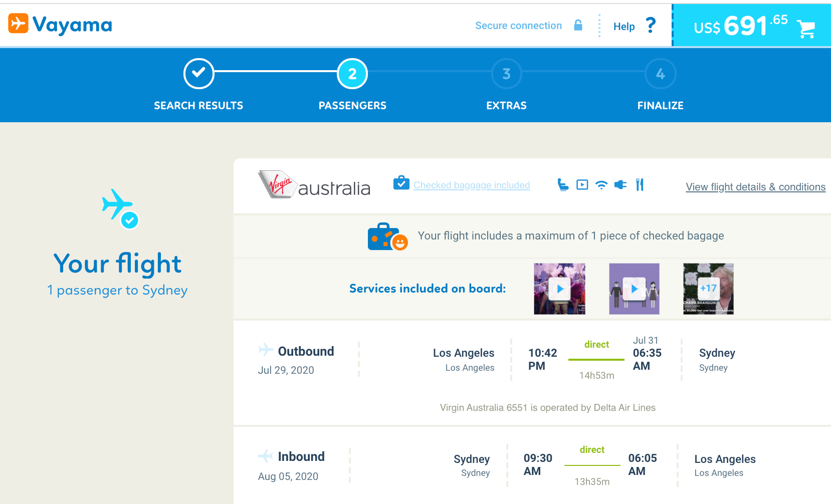
Task: Open the shopping cart icon
Action: click(x=806, y=29)
